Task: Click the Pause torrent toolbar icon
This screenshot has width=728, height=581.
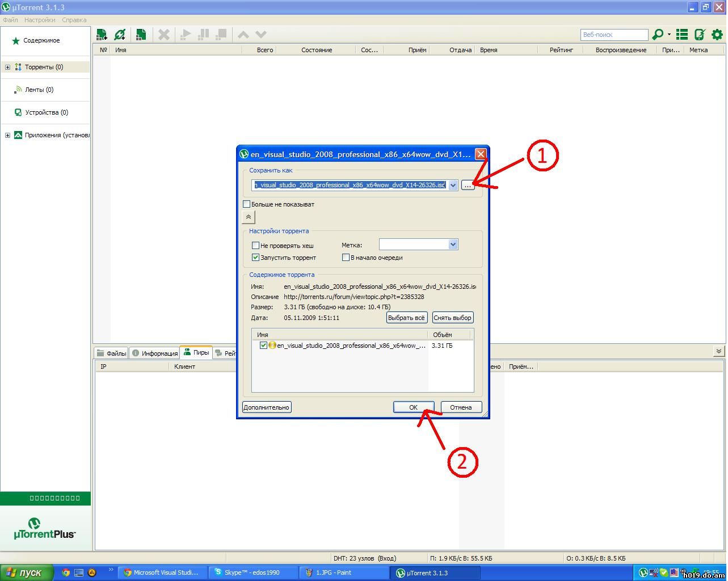Action: click(x=203, y=35)
